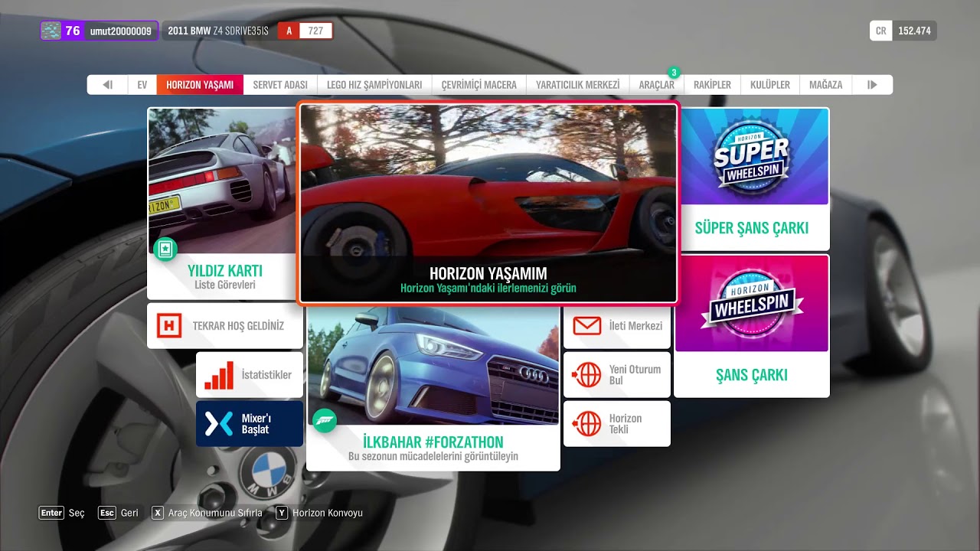This screenshot has height=551, width=980.
Task: Click the next tab arrow
Action: point(872,85)
